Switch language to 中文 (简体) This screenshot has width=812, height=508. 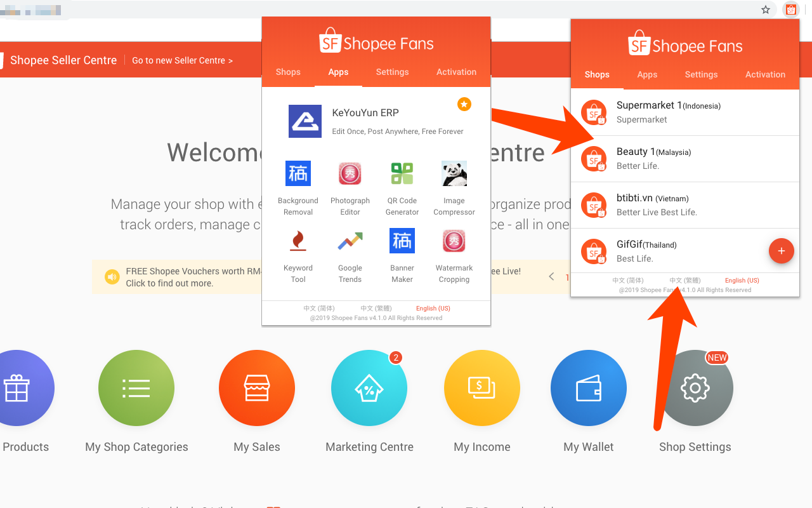point(318,308)
